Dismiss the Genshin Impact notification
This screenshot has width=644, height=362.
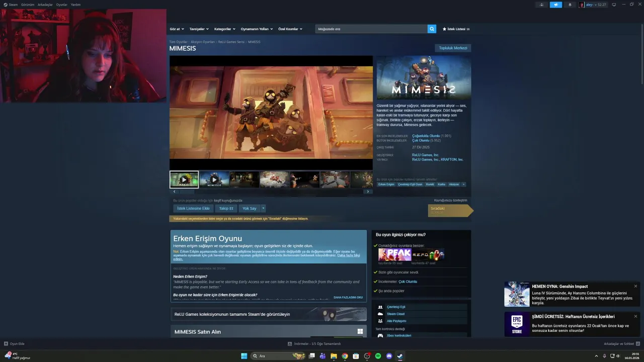coord(635,286)
